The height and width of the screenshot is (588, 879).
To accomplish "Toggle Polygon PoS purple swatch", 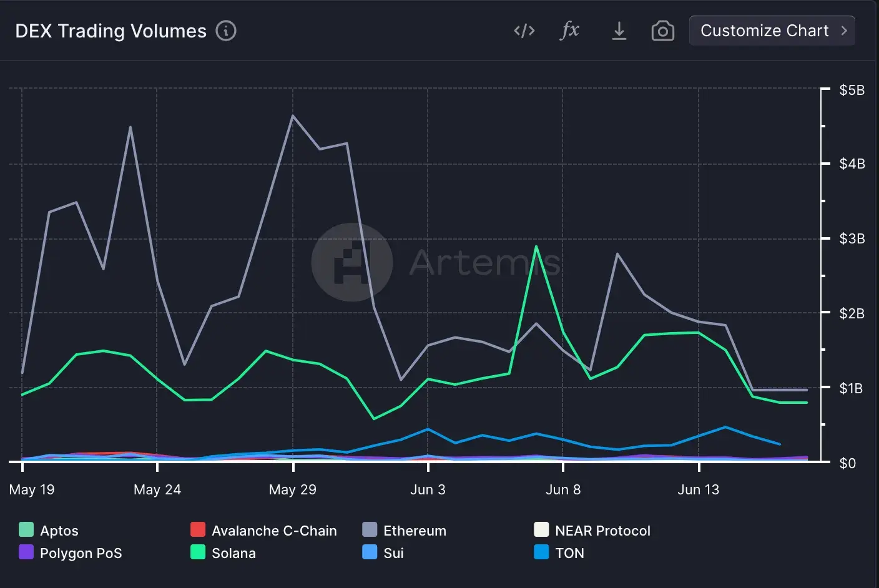I will click(26, 552).
